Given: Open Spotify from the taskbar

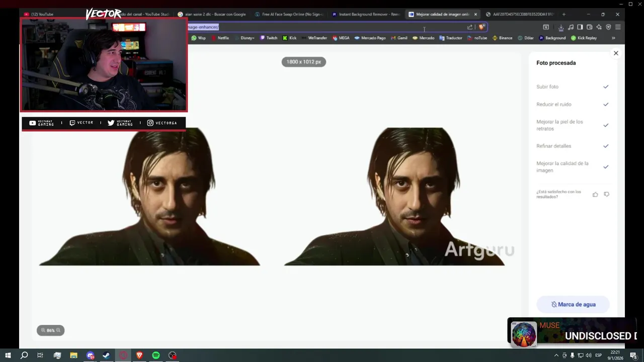Looking at the screenshot, I should click(156, 355).
